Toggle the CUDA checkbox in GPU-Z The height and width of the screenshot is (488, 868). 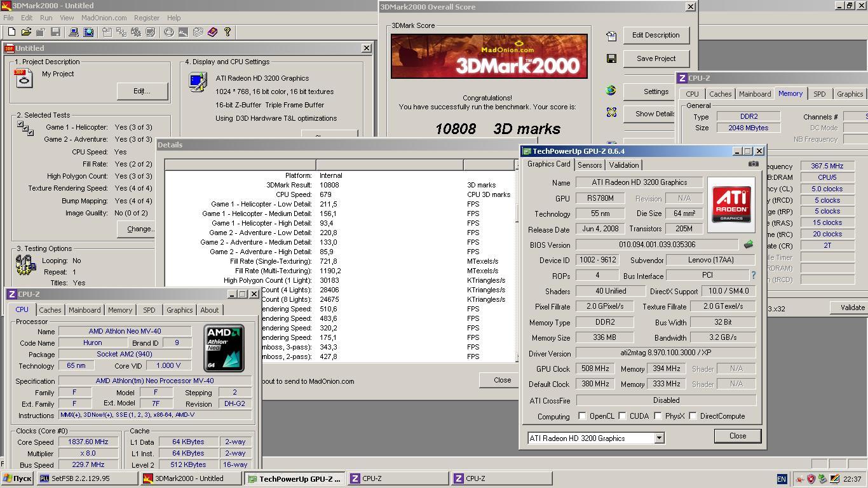pyautogui.click(x=622, y=416)
